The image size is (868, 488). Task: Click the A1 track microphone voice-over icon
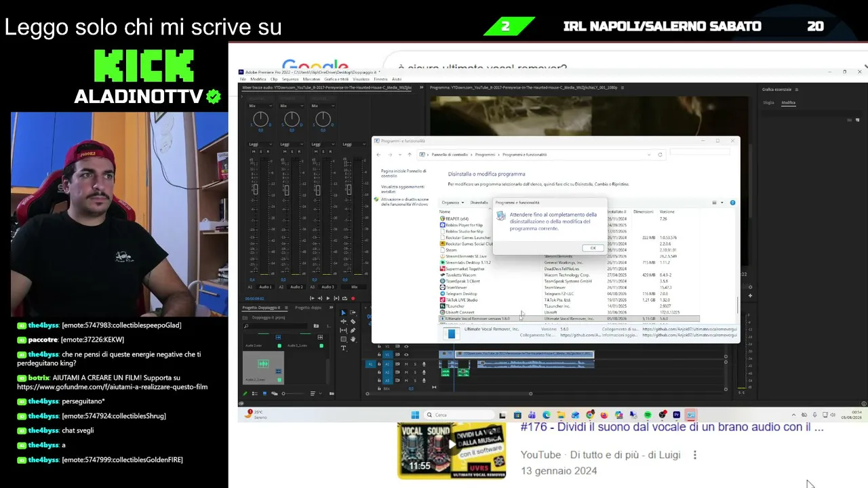(424, 364)
